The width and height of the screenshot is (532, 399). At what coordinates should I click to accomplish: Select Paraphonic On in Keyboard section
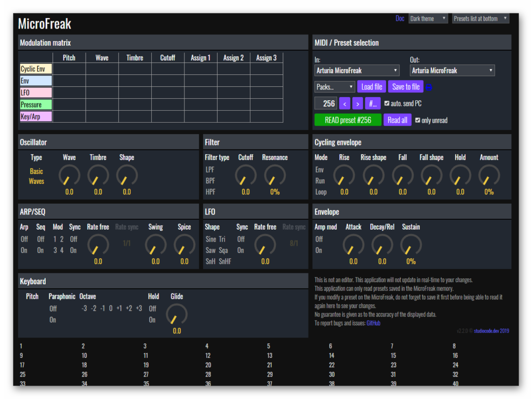point(52,320)
